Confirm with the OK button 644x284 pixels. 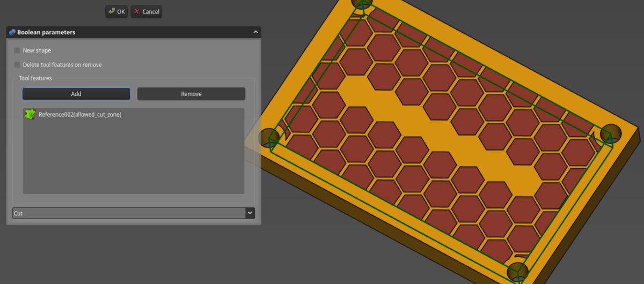(117, 11)
